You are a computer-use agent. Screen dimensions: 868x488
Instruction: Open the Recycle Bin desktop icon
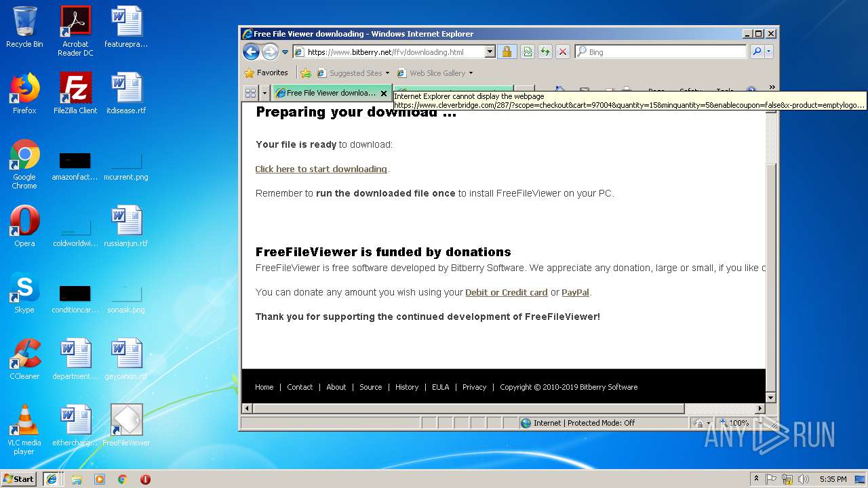pos(24,27)
